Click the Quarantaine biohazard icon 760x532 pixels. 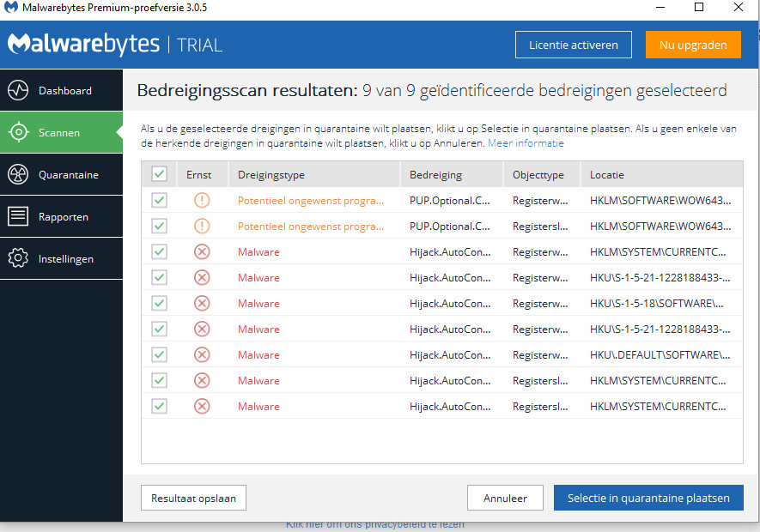(x=18, y=175)
